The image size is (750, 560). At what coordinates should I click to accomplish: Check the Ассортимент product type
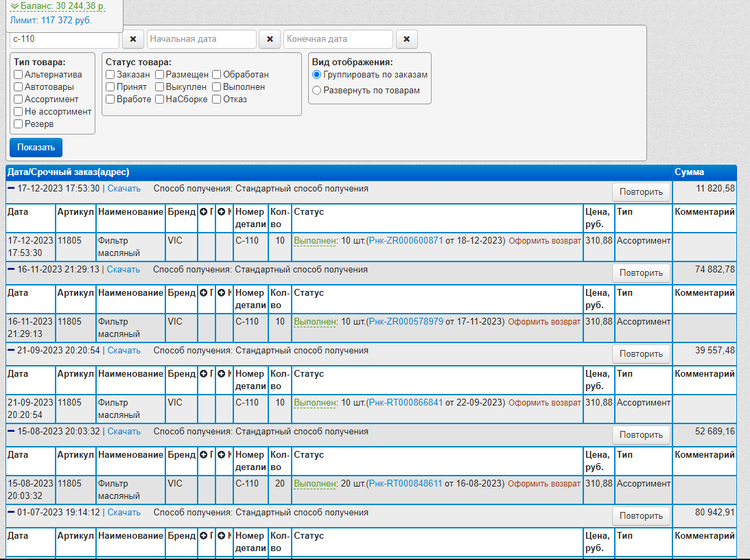click(18, 100)
